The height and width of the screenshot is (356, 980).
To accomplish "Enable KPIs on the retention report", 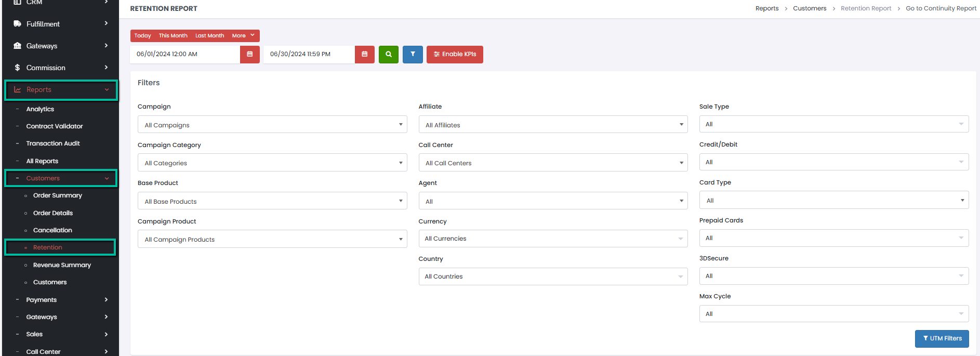I will coord(455,54).
